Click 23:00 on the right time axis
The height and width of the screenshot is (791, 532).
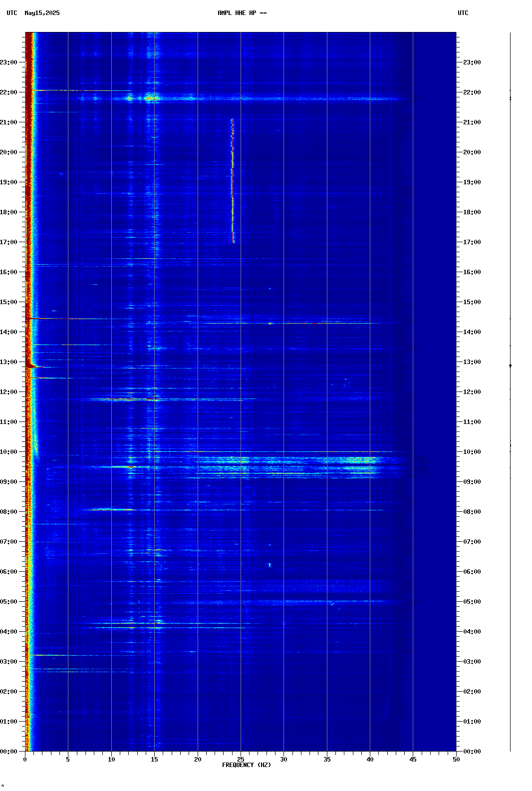472,62
